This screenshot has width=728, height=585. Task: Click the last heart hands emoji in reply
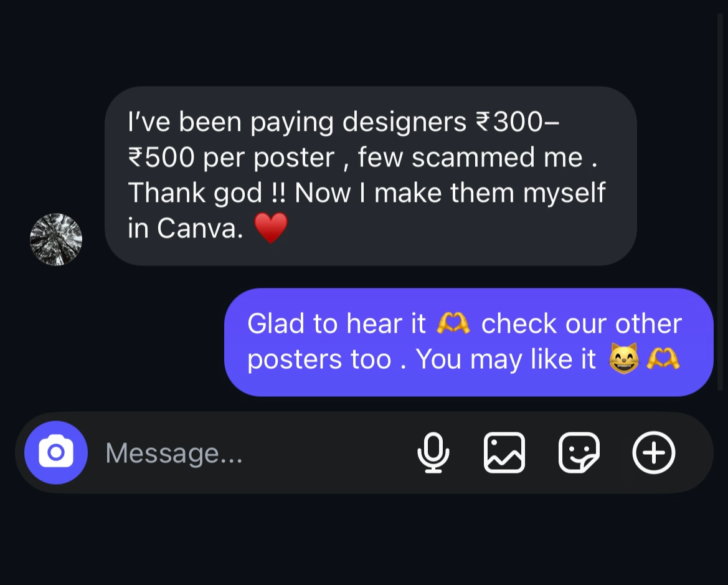[x=663, y=359]
